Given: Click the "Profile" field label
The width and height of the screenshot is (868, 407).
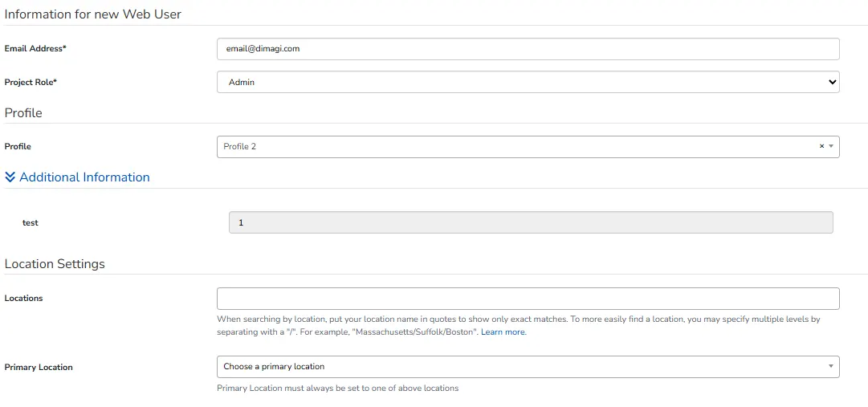Looking at the screenshot, I should pyautogui.click(x=18, y=147).
